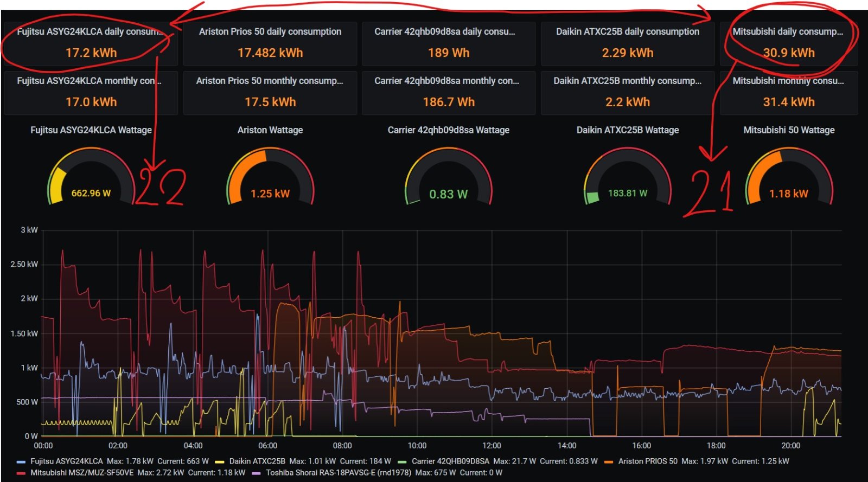The height and width of the screenshot is (482, 868).
Task: Select the 17.2 kWh Fujitsu daily value
Action: click(x=91, y=53)
